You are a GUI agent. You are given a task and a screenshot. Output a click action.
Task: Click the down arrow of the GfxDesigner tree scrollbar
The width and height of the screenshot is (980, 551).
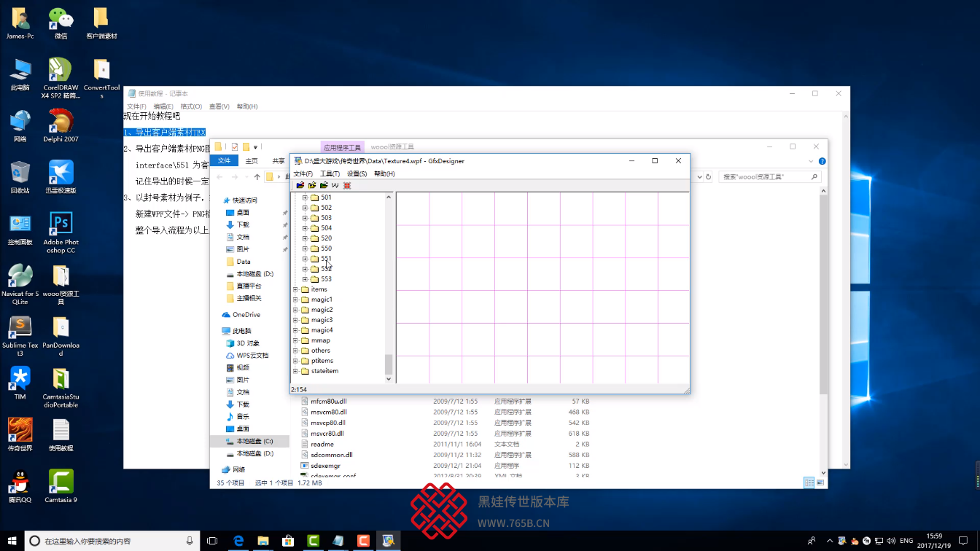point(389,379)
